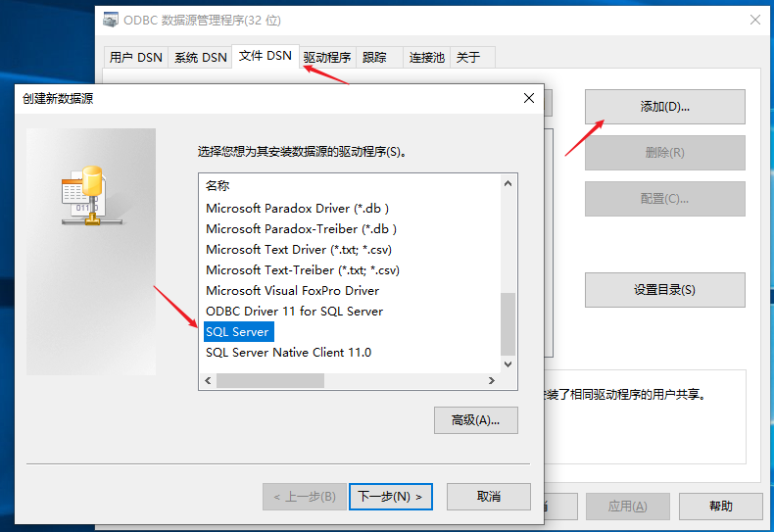Select Microsoft Paradox-Treiber (*.db )
The width and height of the screenshot is (774, 532).
point(301,229)
